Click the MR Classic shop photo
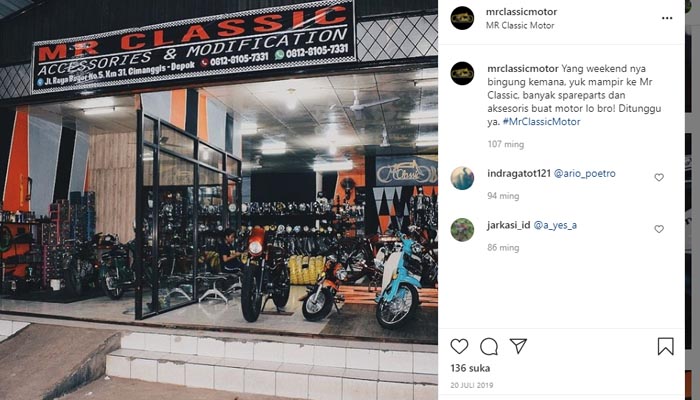700x400 pixels. point(219,200)
